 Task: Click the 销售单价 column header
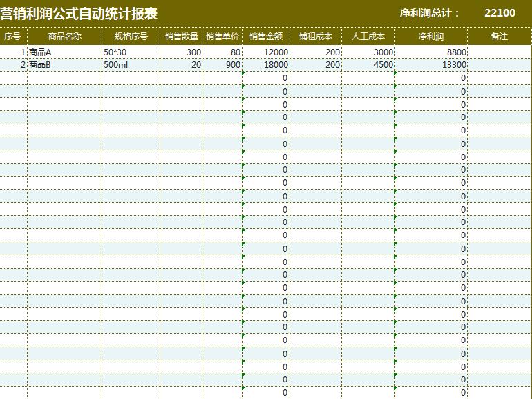click(222, 37)
